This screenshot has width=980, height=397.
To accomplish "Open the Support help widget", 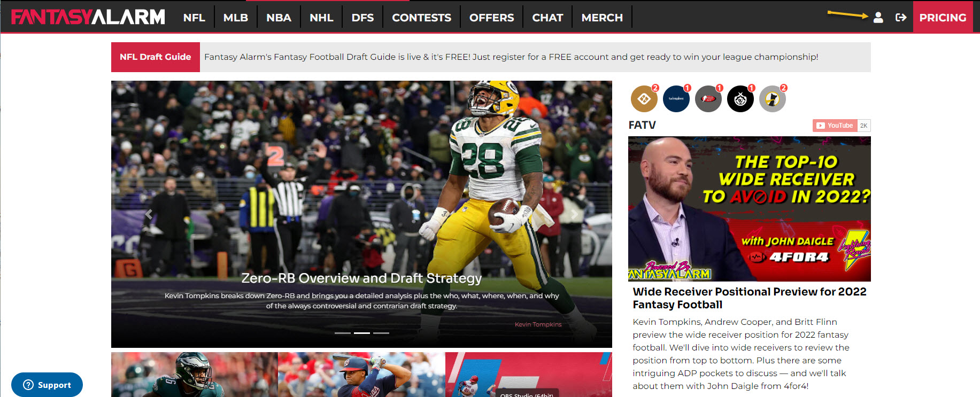I will tap(47, 385).
